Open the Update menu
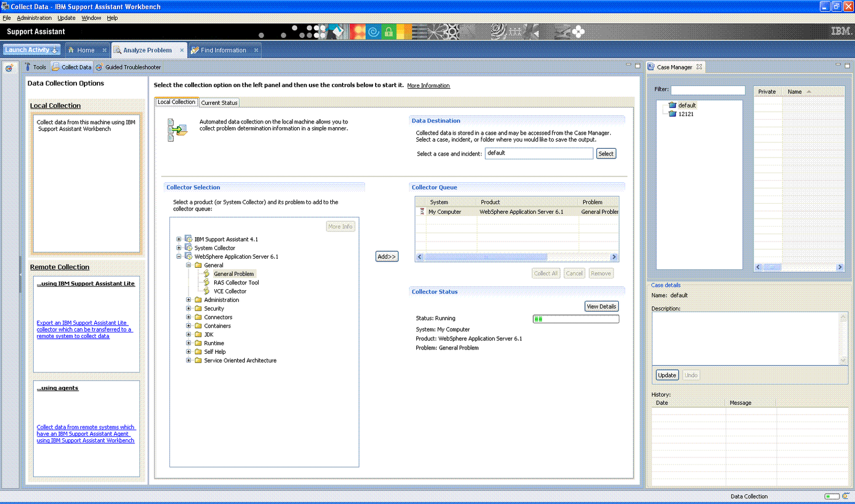This screenshot has height=504, width=855. click(x=67, y=18)
